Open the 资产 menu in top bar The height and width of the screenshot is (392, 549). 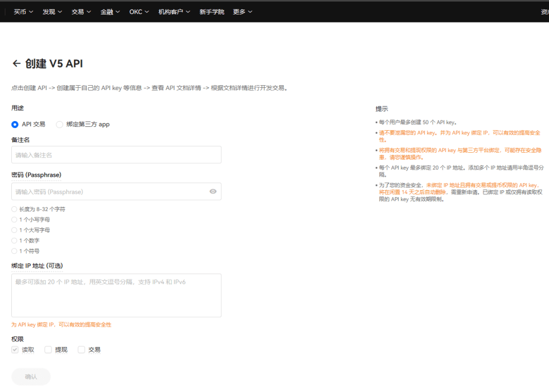point(544,11)
